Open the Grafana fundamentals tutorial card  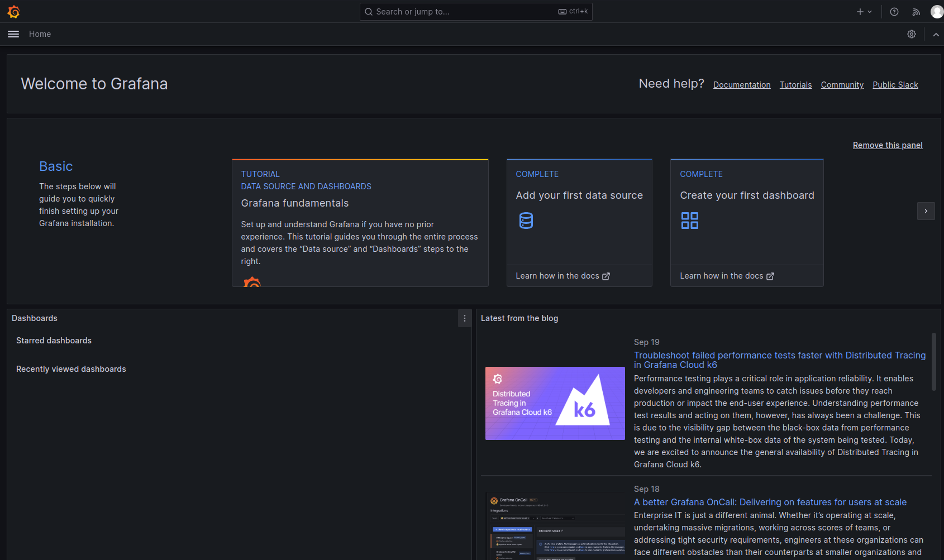click(360, 223)
